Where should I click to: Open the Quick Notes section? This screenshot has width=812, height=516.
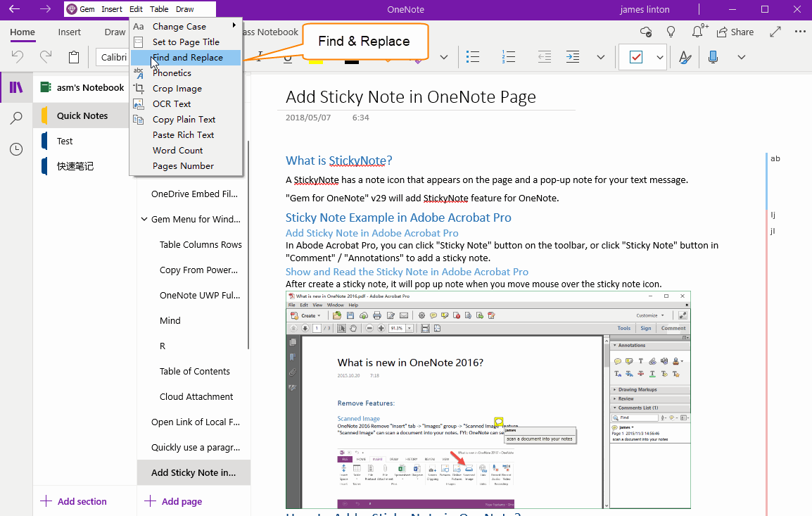point(83,115)
